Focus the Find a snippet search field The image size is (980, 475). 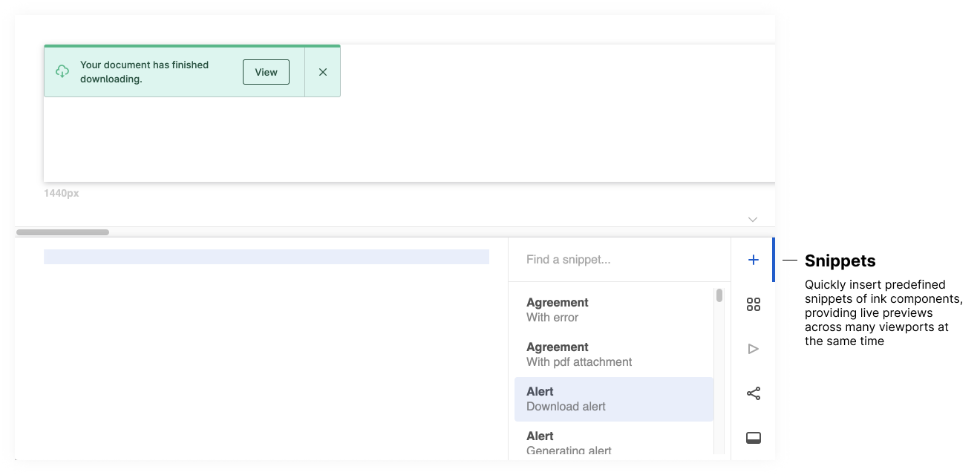point(619,260)
